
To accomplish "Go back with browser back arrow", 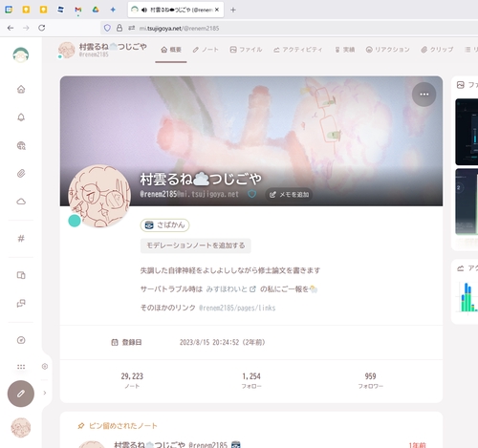I will click(11, 28).
